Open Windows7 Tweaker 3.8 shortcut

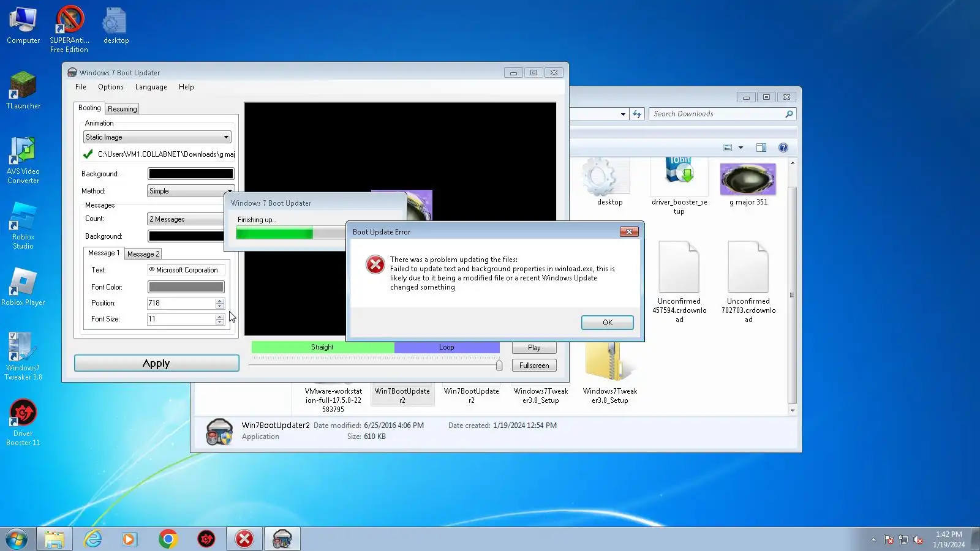(23, 356)
